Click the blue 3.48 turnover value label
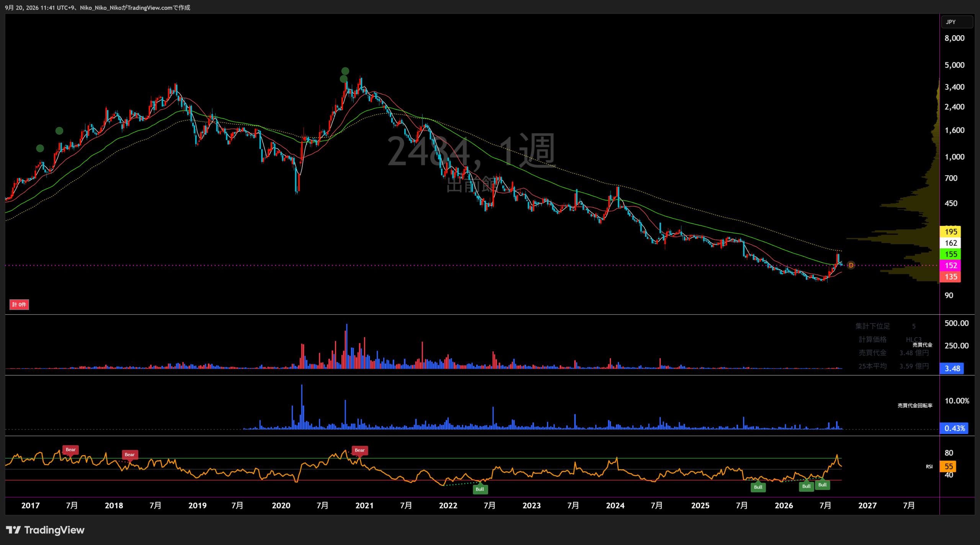 (952, 369)
